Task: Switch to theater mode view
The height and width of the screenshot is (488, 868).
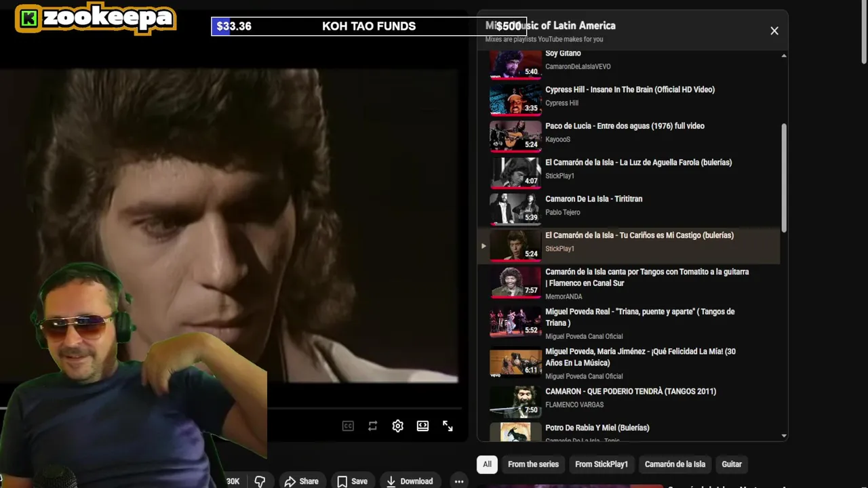Action: [422, 426]
